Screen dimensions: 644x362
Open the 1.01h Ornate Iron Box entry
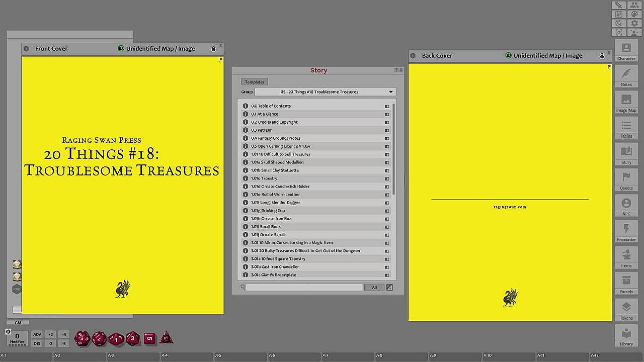[316, 219]
